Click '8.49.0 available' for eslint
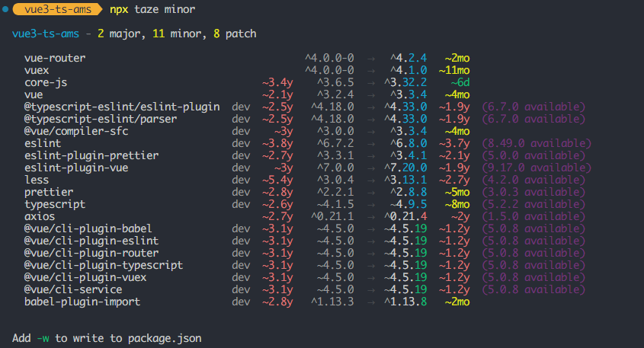Screen dimensions: 644x348 [x=537, y=143]
